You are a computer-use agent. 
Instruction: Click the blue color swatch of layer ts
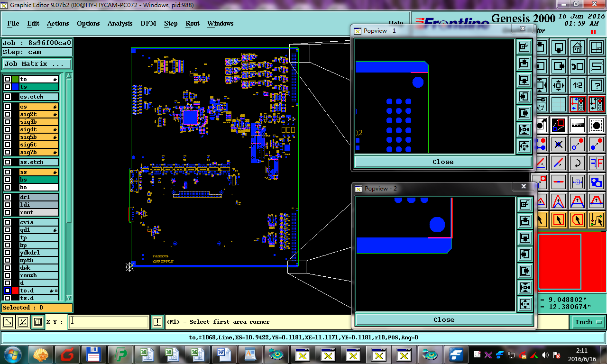[15, 87]
